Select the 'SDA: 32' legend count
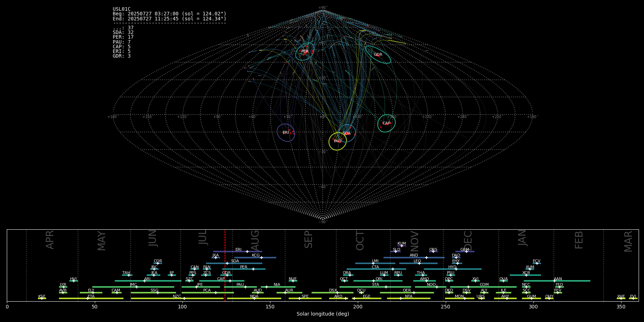The height and width of the screenshot is (322, 644). [x=123, y=33]
